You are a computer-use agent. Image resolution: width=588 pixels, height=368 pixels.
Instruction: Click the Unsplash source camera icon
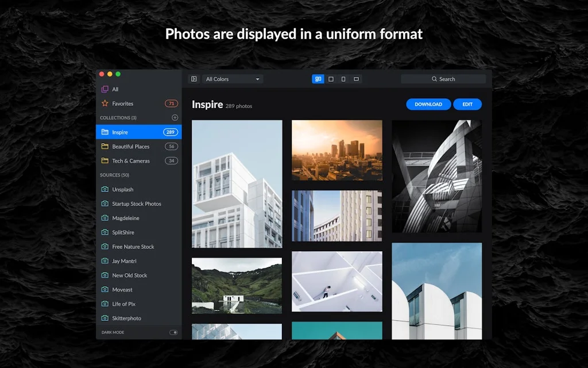pyautogui.click(x=105, y=189)
